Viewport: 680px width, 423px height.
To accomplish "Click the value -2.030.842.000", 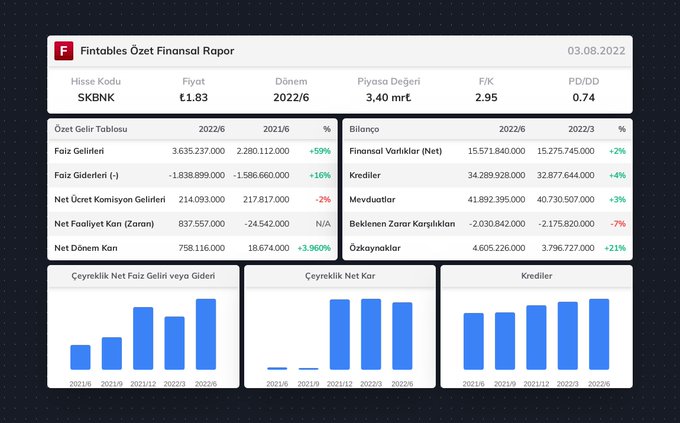I will (497, 224).
